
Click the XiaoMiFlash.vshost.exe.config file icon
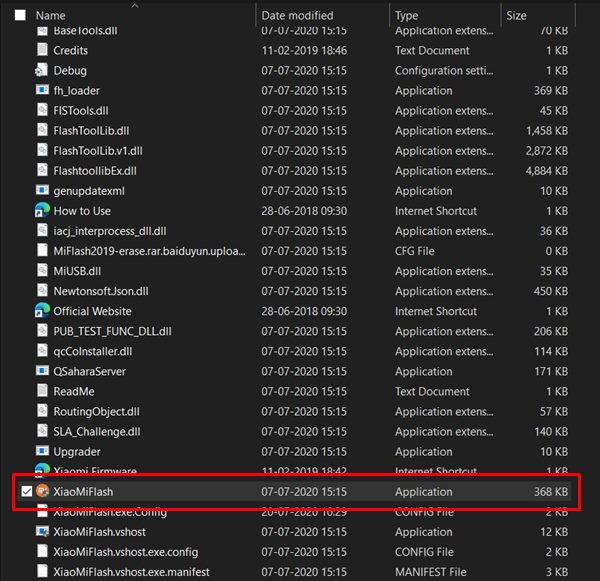[x=42, y=551]
